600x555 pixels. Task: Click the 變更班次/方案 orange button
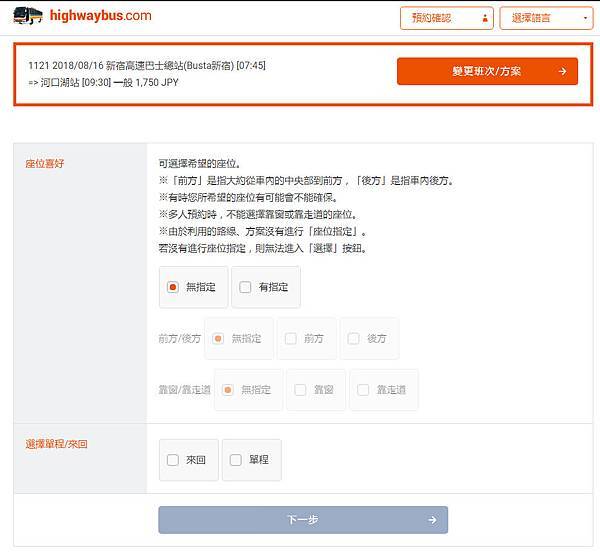(x=487, y=71)
